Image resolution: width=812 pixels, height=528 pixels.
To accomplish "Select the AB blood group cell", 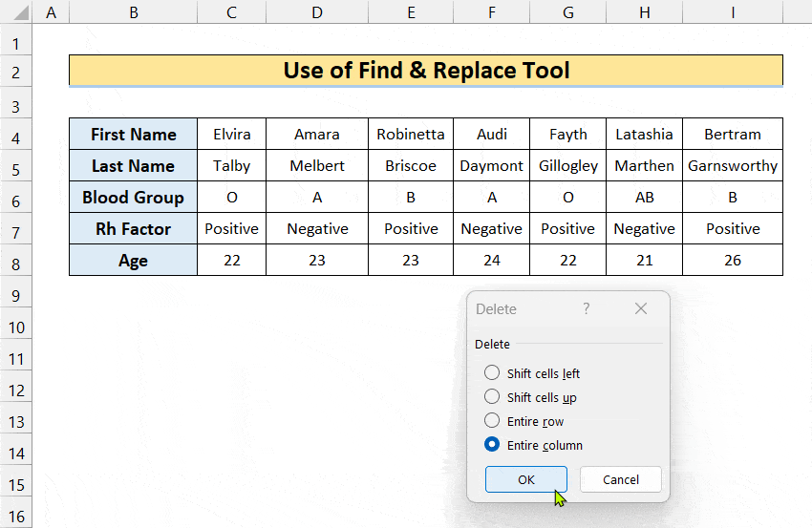I will [644, 198].
